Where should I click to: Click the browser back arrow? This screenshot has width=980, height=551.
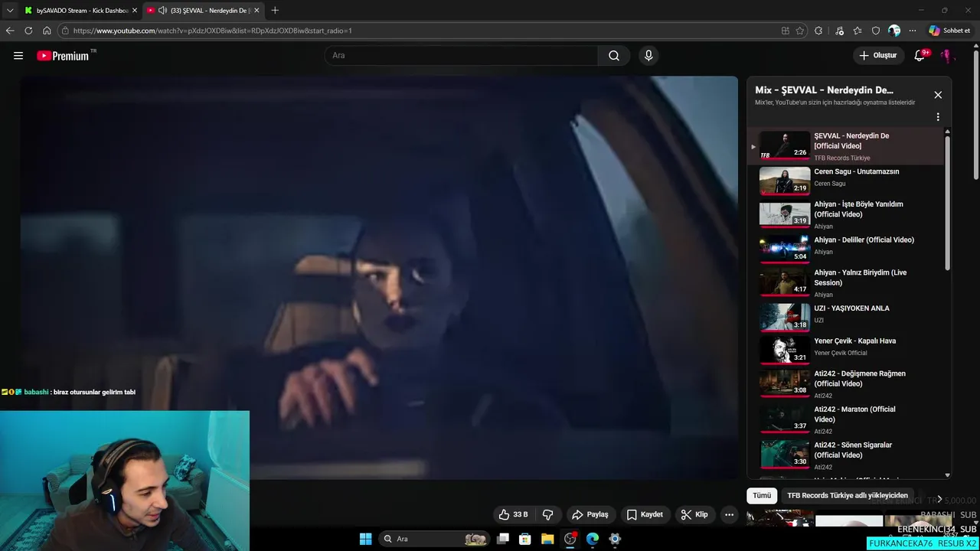click(10, 31)
